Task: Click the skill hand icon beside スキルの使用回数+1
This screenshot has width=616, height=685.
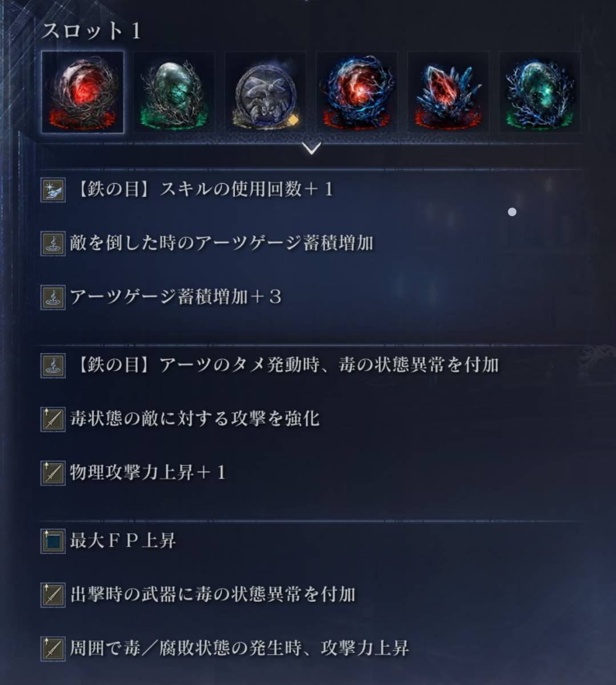Action: pyautogui.click(x=52, y=190)
